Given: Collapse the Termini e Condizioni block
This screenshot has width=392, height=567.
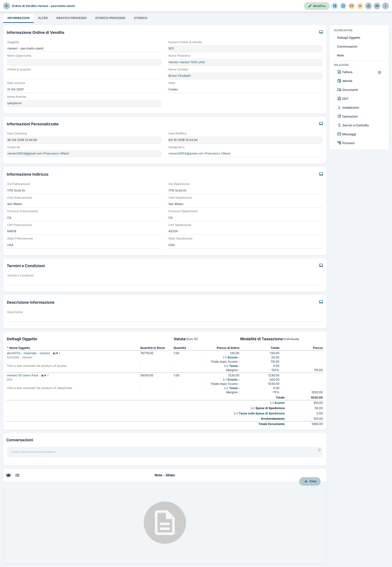Looking at the screenshot, I should point(321,265).
